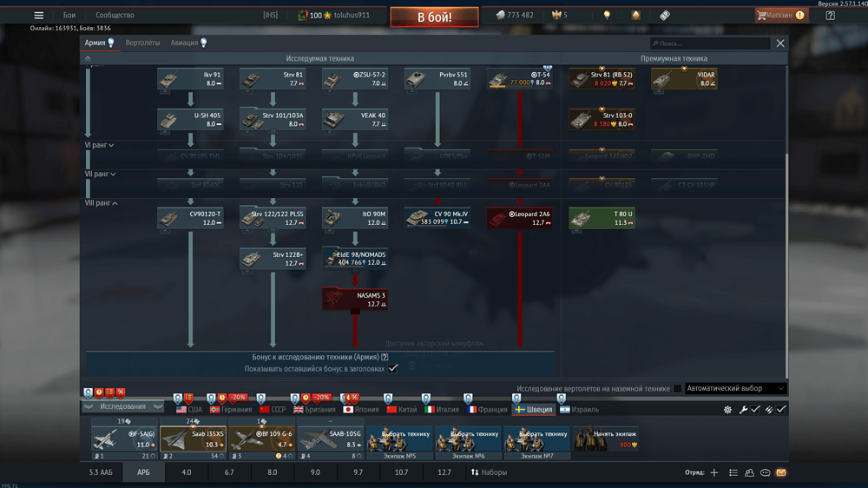Expand the VI ранг section

tap(100, 145)
